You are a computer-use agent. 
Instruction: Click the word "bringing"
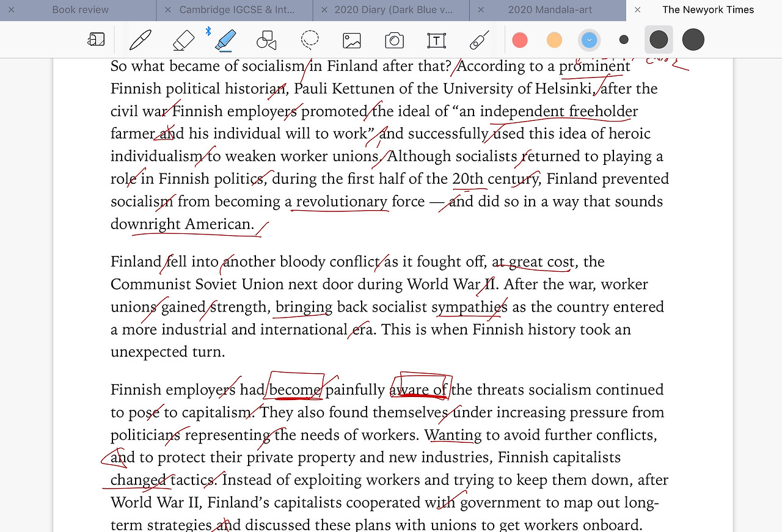[x=304, y=307]
